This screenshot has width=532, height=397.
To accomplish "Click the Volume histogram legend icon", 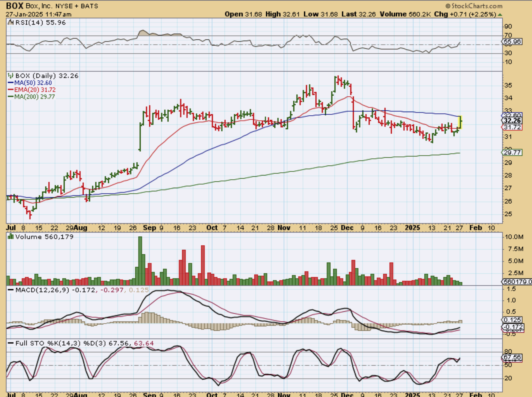I will pyautogui.click(x=11, y=237).
